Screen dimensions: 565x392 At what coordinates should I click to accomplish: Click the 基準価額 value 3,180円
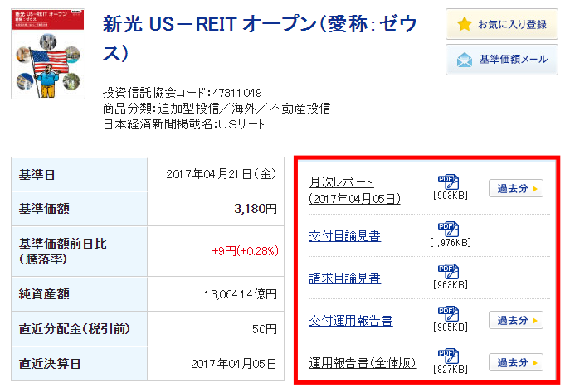[256, 209]
